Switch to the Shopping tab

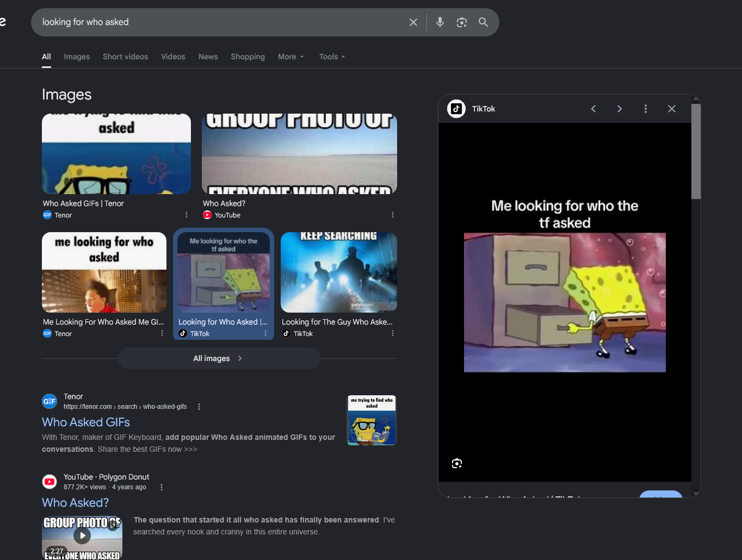tap(248, 57)
